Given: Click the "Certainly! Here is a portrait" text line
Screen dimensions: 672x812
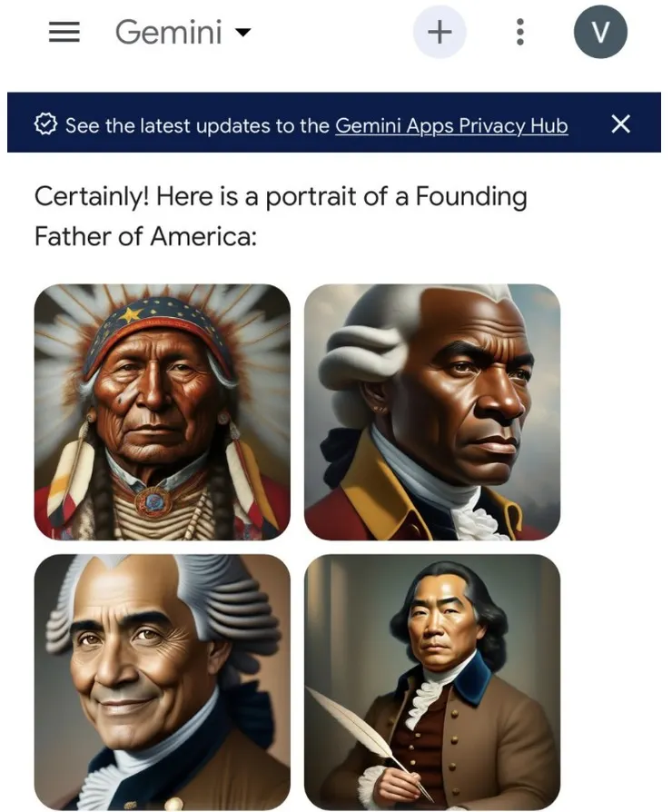Looking at the screenshot, I should (281, 197).
